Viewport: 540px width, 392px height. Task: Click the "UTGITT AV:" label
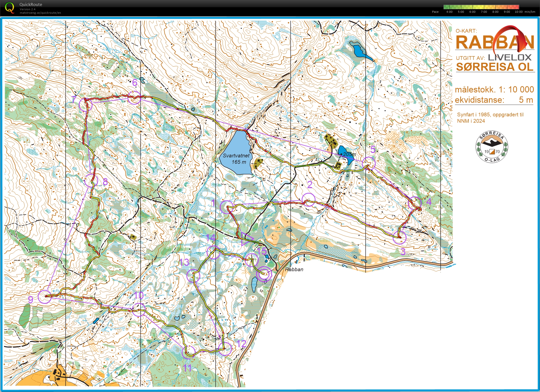(470, 58)
